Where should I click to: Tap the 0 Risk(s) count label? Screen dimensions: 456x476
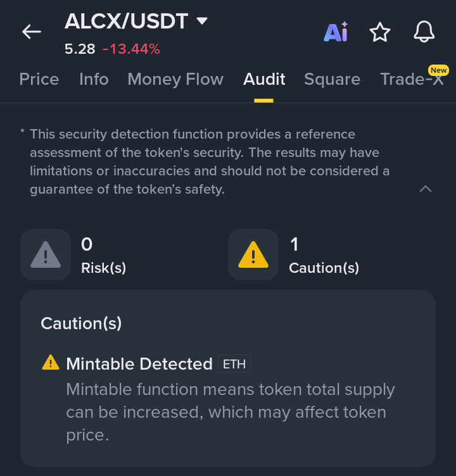tap(103, 256)
